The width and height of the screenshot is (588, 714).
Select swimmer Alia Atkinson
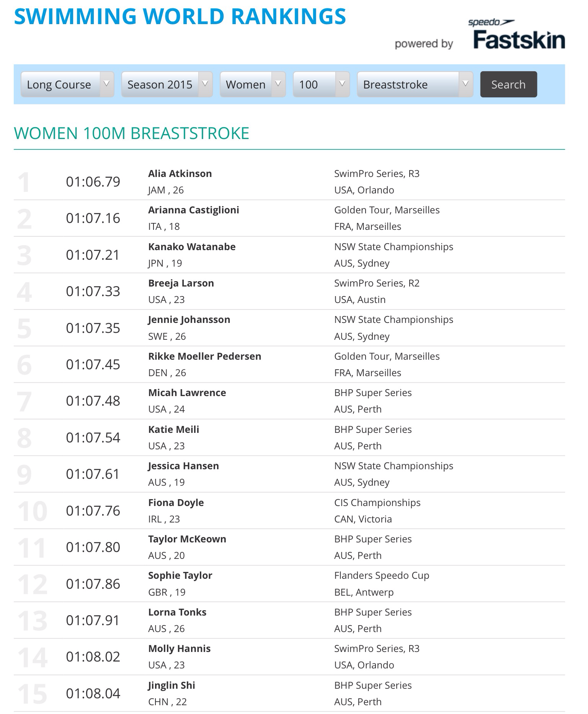point(180,174)
